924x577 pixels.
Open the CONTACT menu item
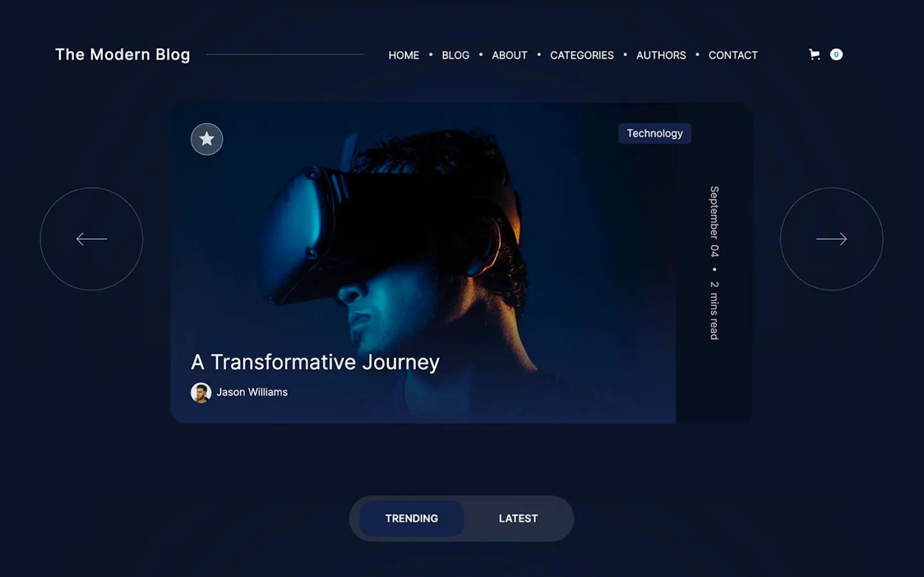pyautogui.click(x=733, y=55)
